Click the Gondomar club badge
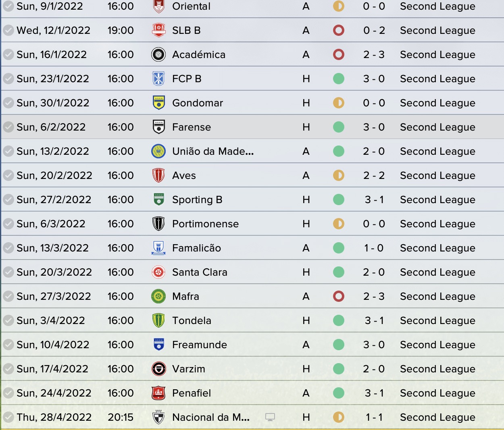The width and height of the screenshot is (504, 430). pos(158,103)
